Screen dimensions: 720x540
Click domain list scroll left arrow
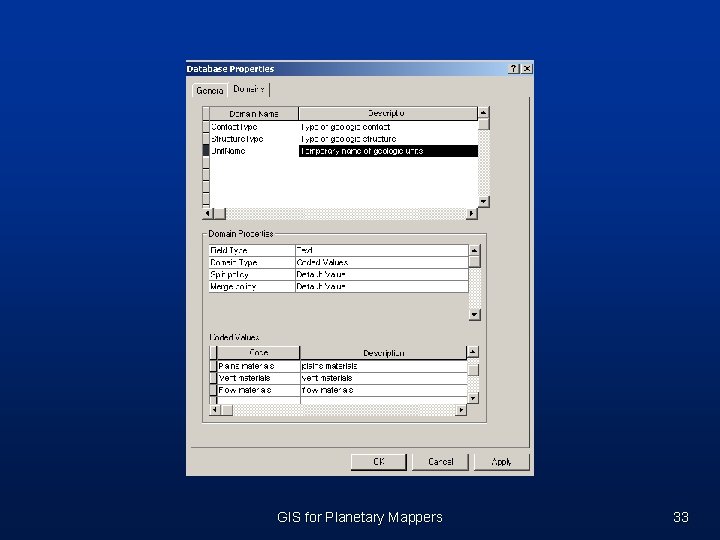[208, 214]
